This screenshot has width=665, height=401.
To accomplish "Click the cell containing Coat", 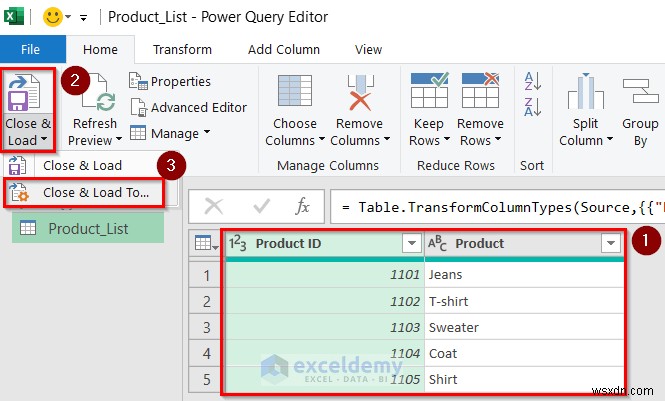I will [524, 353].
